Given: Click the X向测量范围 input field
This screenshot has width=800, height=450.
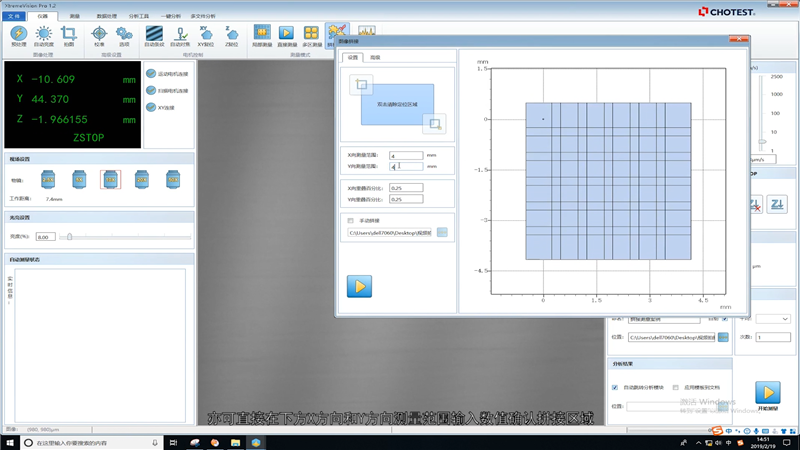Looking at the screenshot, I should [405, 156].
